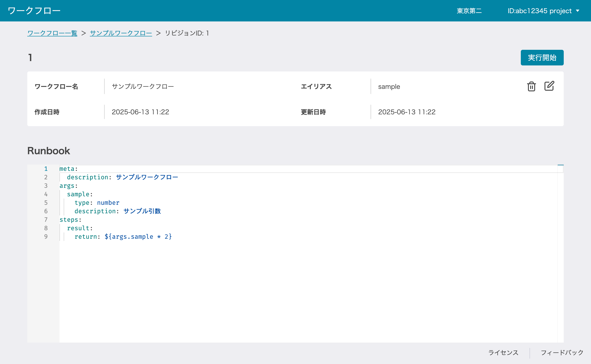591x364 pixels.
Task: Click the 作成日時 value 2025-06-13 11:22
Action: 140,112
